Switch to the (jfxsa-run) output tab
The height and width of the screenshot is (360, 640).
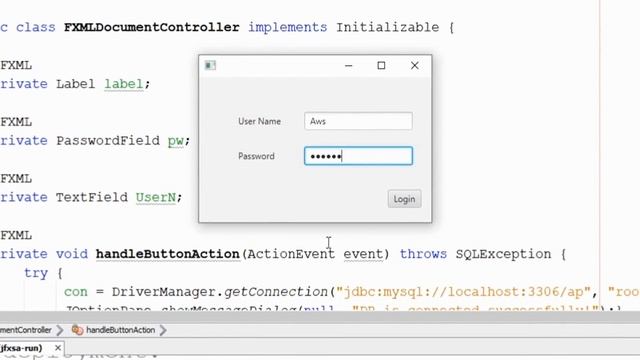(22, 348)
